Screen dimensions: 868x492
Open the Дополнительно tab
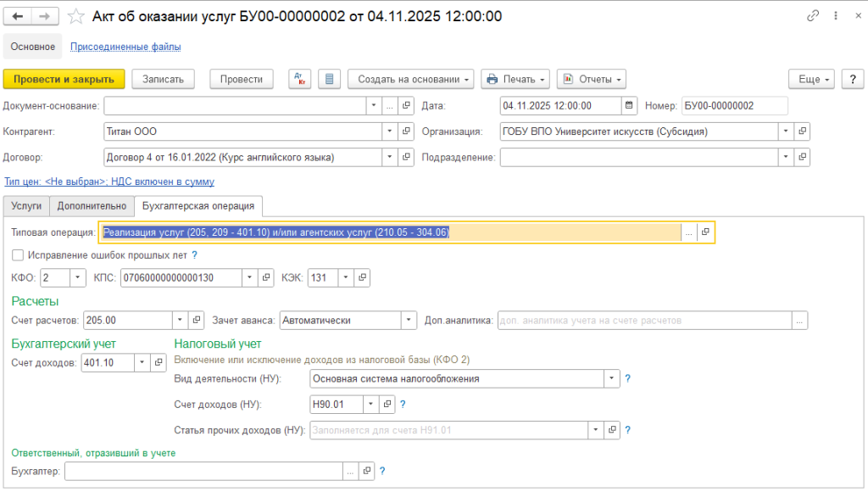92,206
